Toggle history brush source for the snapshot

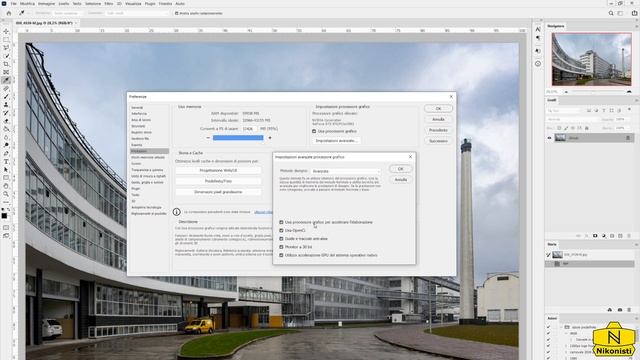click(549, 255)
